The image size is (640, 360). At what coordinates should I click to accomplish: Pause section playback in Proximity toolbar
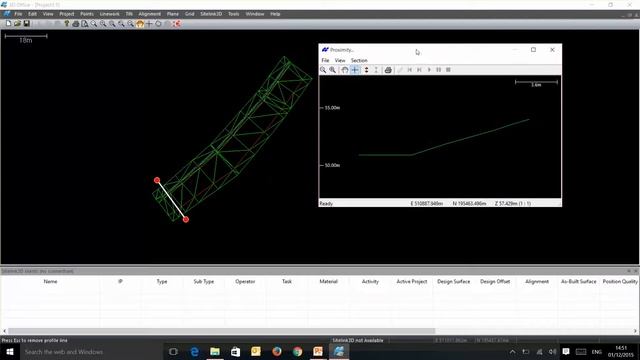point(438,70)
